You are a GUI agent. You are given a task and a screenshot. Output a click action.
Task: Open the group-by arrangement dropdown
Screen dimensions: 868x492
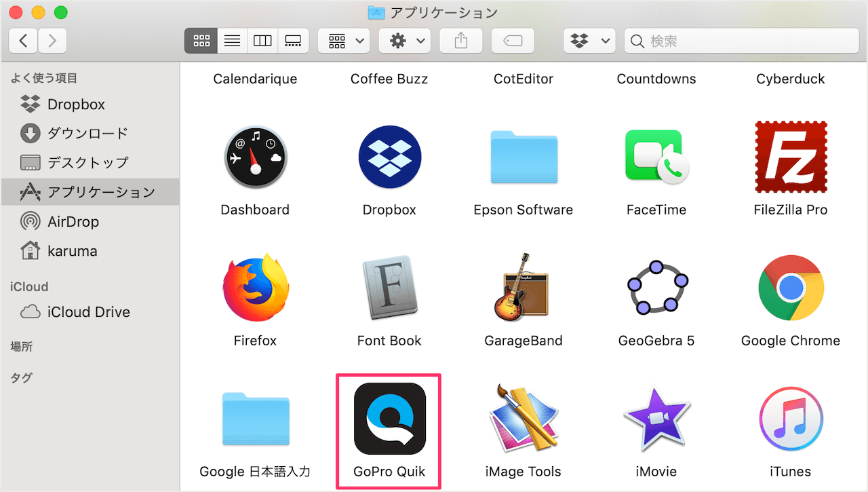(x=344, y=41)
